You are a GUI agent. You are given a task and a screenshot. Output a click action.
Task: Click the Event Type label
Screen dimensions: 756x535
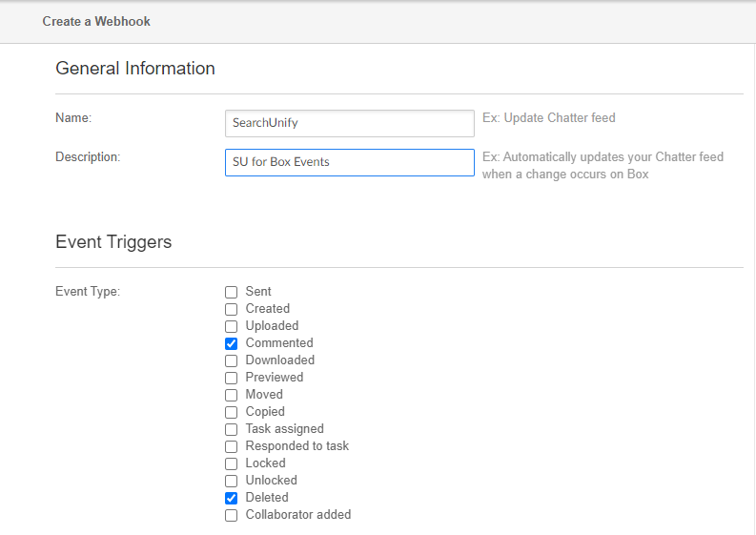(88, 292)
